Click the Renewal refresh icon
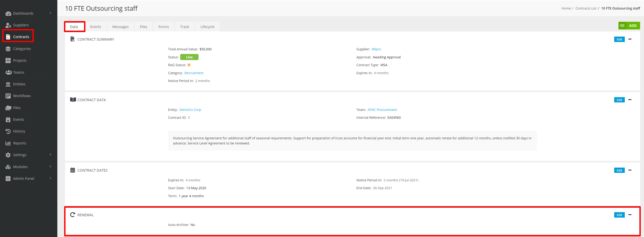Image resolution: width=644 pixels, height=237 pixels. point(73,215)
